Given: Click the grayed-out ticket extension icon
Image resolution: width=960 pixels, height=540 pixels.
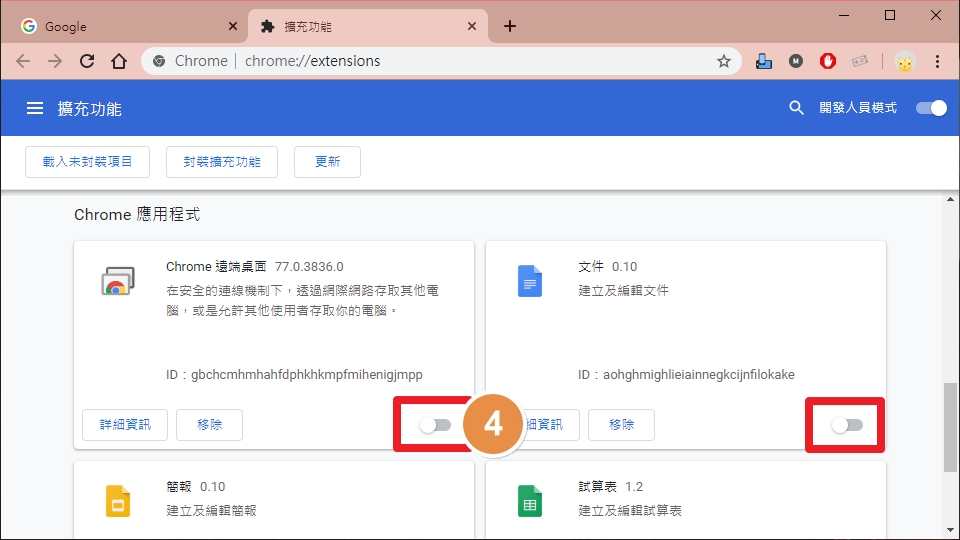Looking at the screenshot, I should click(x=860, y=61).
